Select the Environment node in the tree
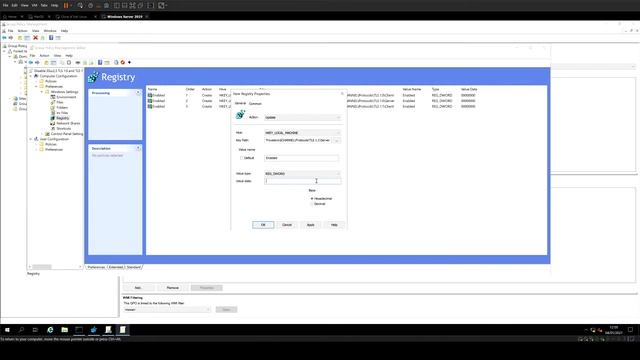 coord(66,97)
